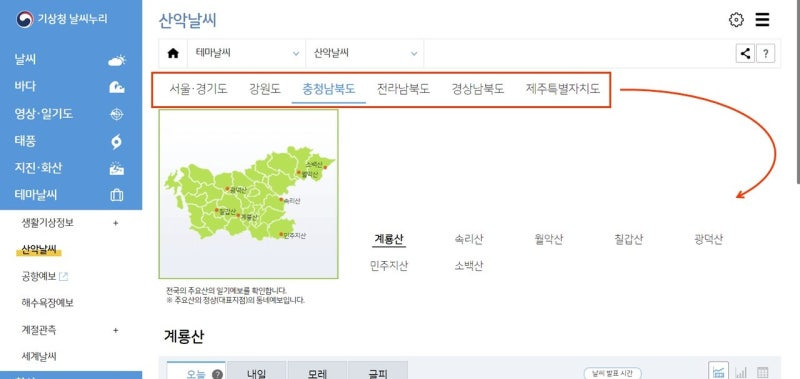
Task: Open 계절관측 submenu item
Action: (39, 330)
